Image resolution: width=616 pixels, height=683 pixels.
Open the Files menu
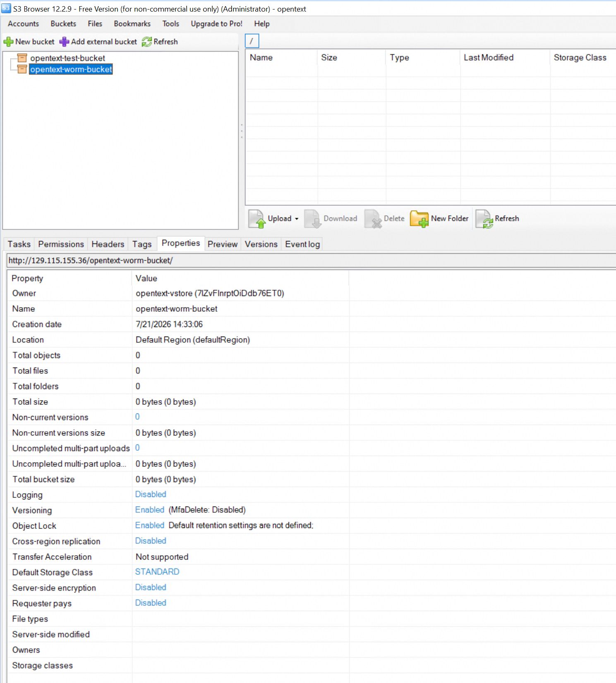95,24
